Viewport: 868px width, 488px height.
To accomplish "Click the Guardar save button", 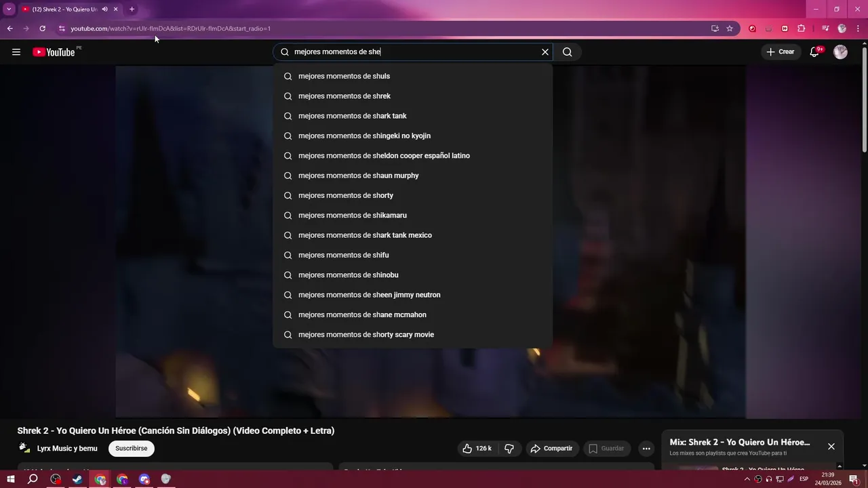I will [607, 449].
